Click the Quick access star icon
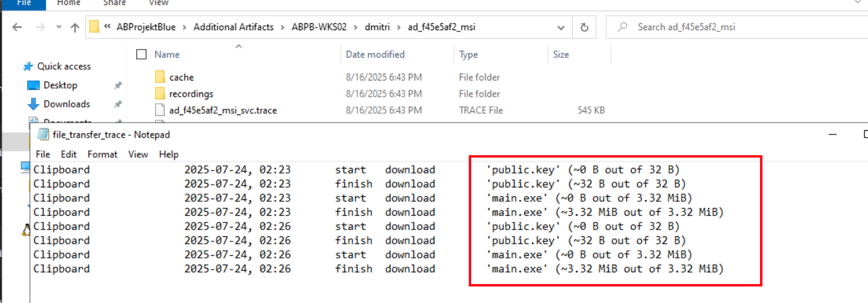The height and width of the screenshot is (303, 868). [x=28, y=67]
